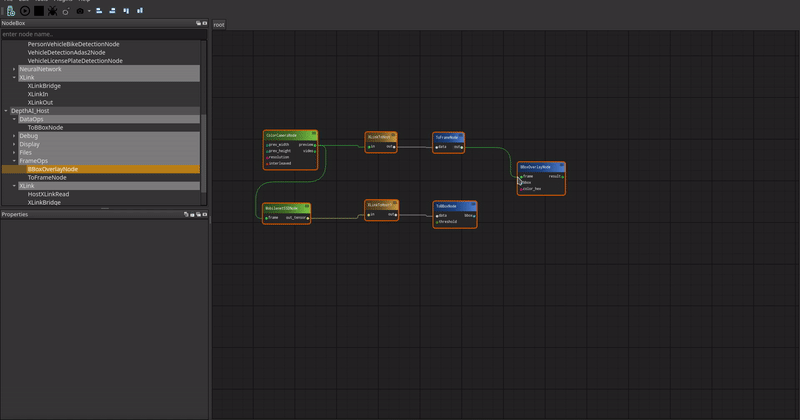Click the result output port on BBoxOverlayNode
Viewport: 800px width, 420px height.
563,177
